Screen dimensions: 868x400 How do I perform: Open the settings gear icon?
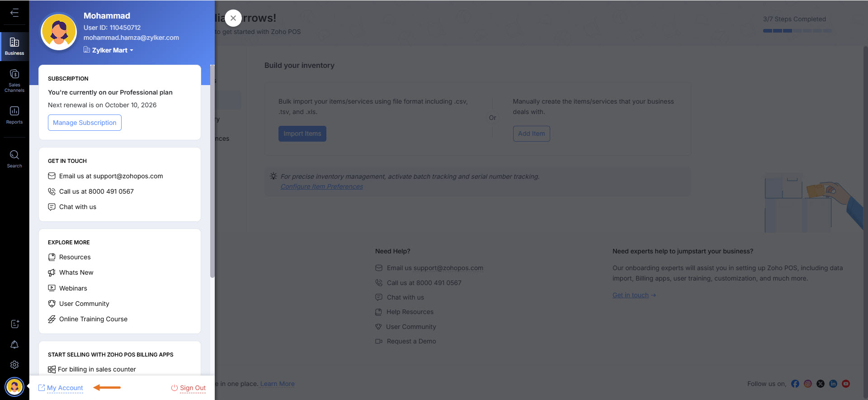click(14, 365)
